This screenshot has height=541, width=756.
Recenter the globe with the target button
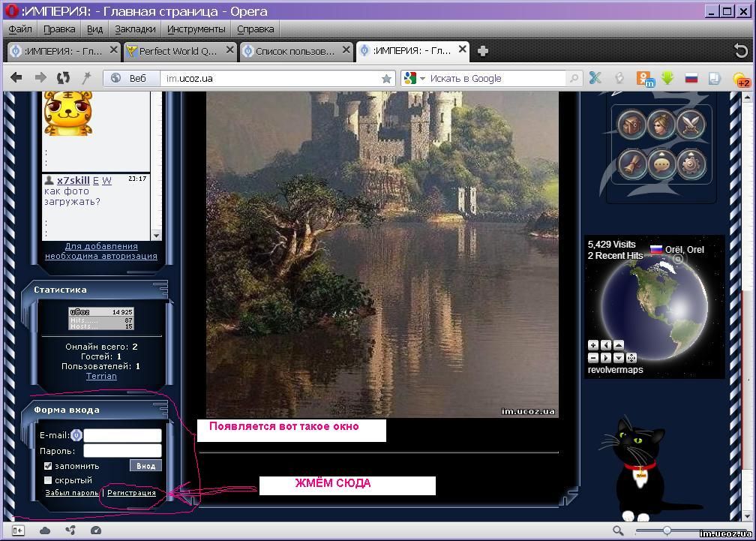pyautogui.click(x=631, y=358)
